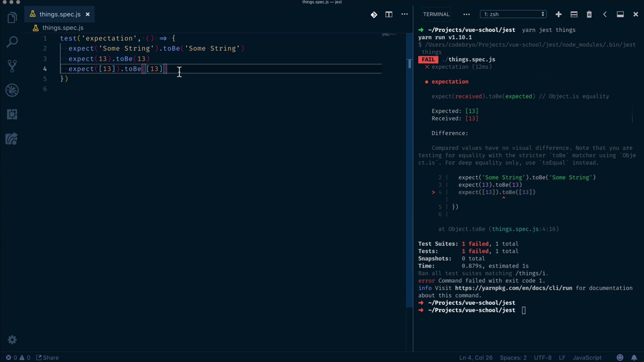Open the Explorer files view
This screenshot has height=362, width=644.
coord(12,18)
